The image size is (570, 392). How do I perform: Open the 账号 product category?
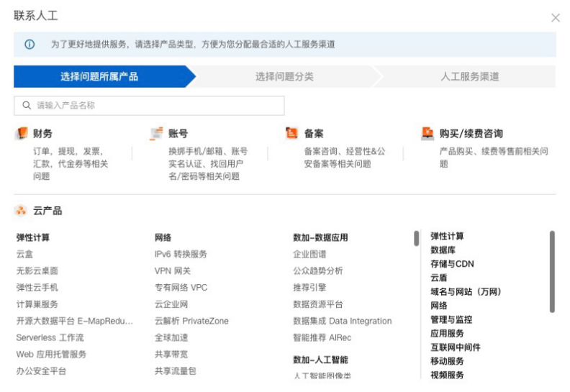(x=178, y=133)
